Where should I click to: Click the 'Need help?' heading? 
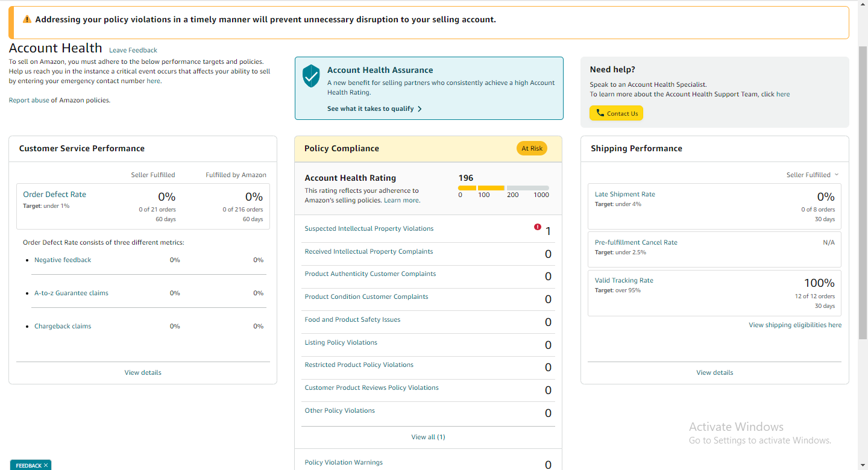click(x=612, y=69)
